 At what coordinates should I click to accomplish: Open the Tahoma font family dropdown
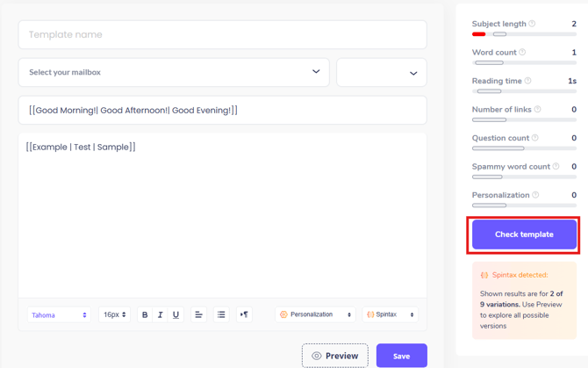pyautogui.click(x=59, y=314)
